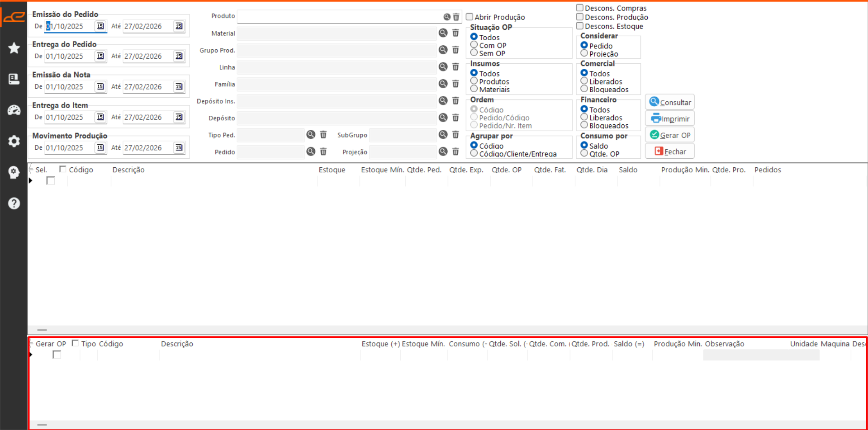868x430 pixels.
Task: Open the favorites star in sidebar
Action: (x=14, y=48)
